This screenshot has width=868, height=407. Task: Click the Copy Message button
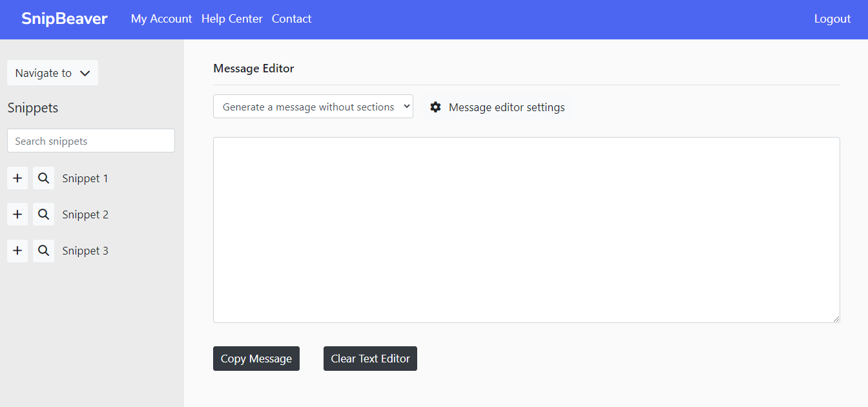click(256, 359)
